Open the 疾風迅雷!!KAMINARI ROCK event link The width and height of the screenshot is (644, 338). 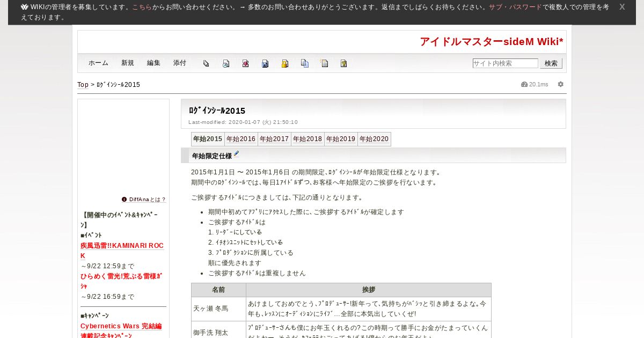click(x=122, y=251)
